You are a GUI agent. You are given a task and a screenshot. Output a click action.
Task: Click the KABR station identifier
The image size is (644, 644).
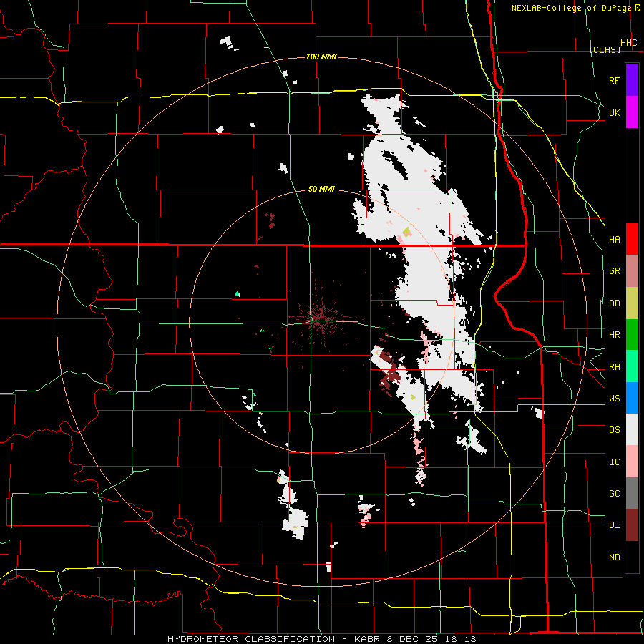tap(368, 639)
